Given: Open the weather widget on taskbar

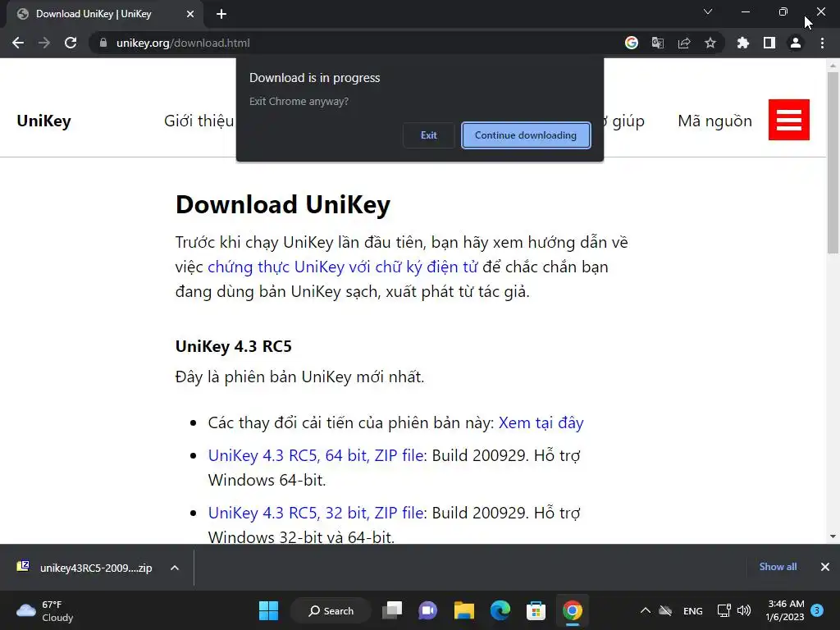Looking at the screenshot, I should (46, 610).
